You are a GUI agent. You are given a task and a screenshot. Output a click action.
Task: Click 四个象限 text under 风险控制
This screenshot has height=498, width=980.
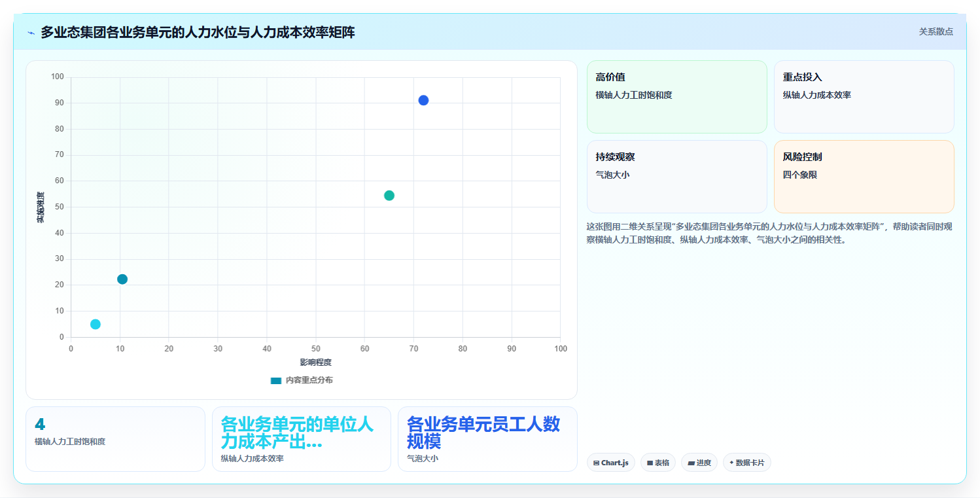click(x=800, y=175)
